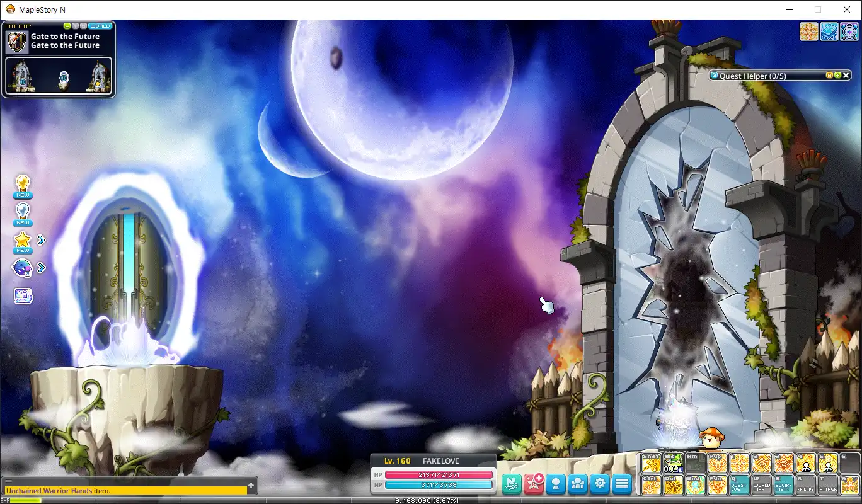Image resolution: width=862 pixels, height=504 pixels.
Task: Click the map emblem icon in mini map
Action: 17,42
